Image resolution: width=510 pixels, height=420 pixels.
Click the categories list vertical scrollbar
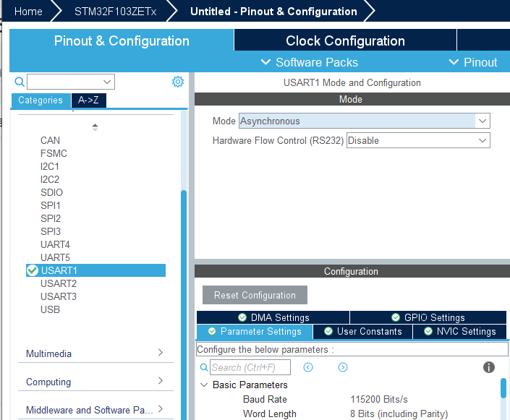click(x=184, y=304)
